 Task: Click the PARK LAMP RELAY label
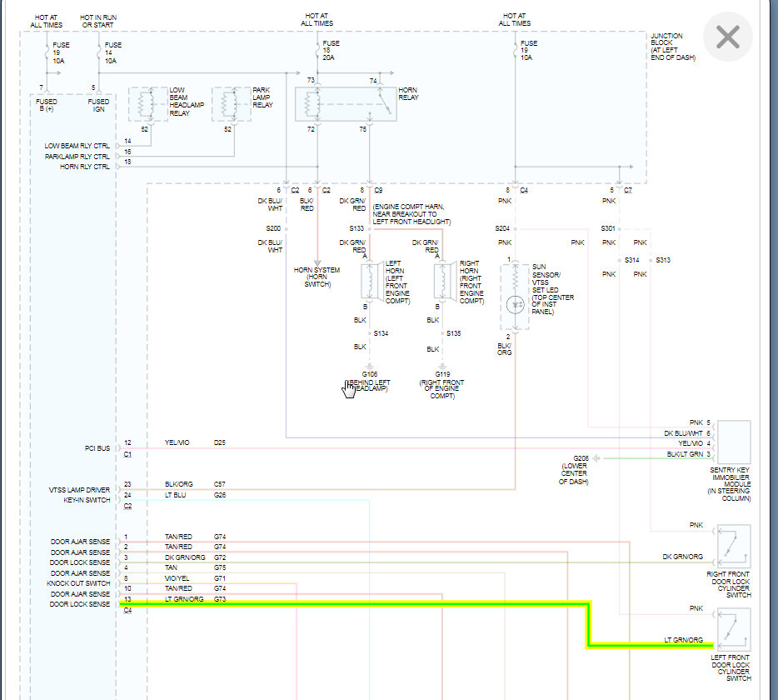point(262,97)
